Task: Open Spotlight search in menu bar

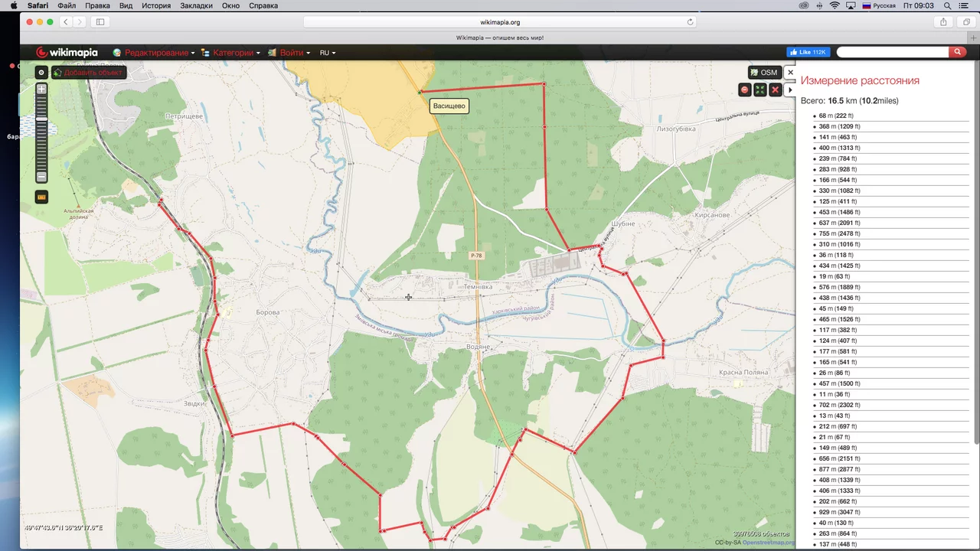Action: tap(947, 5)
